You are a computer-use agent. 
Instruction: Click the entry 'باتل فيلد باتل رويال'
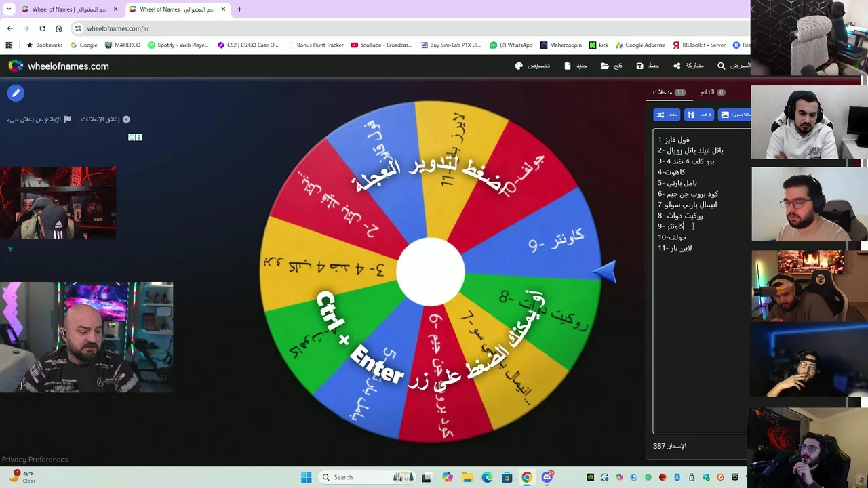690,150
